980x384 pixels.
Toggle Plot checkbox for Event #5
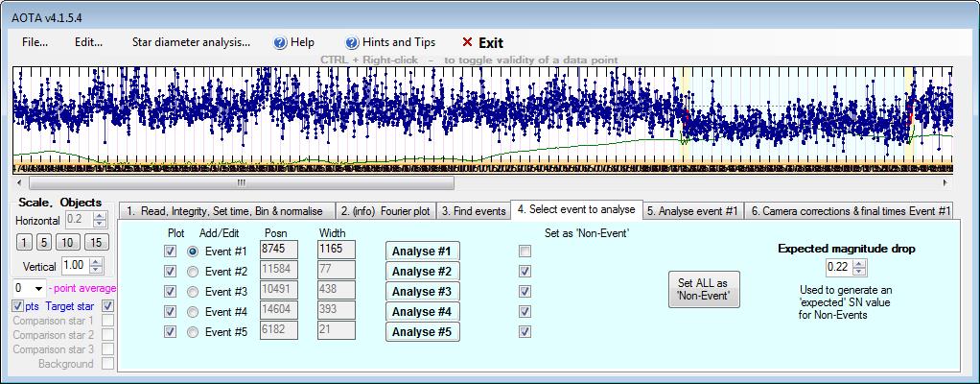point(170,331)
